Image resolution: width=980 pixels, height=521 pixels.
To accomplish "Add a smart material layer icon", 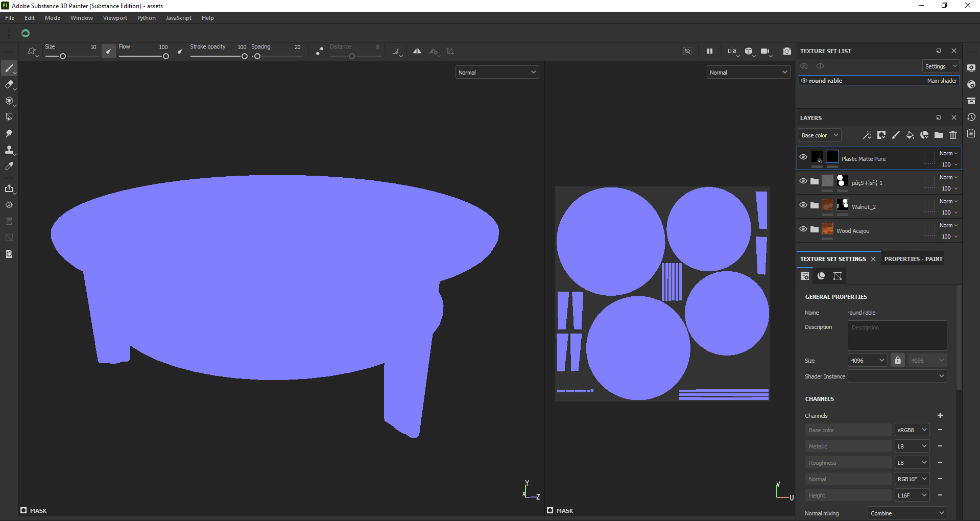I will (x=924, y=135).
